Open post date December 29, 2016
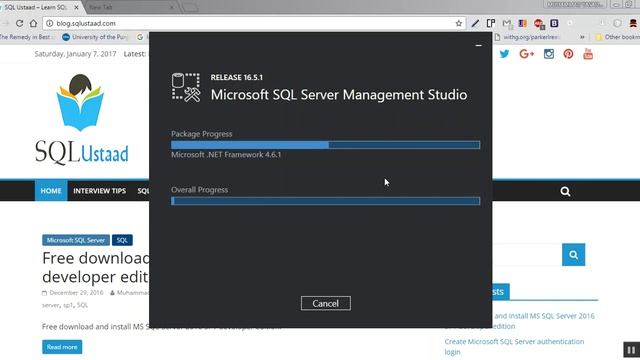Image resolution: width=640 pixels, height=360 pixels. click(76, 293)
